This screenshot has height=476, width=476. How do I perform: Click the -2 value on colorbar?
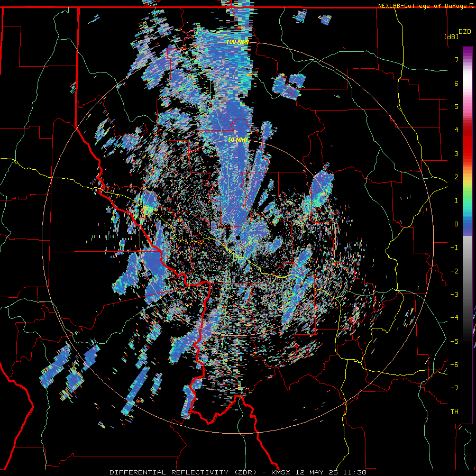pos(454,271)
